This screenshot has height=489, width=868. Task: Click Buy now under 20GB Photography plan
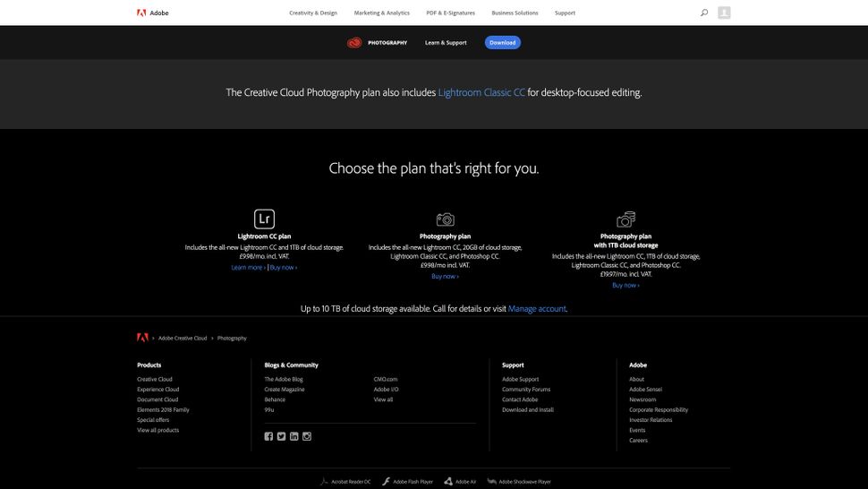point(445,277)
